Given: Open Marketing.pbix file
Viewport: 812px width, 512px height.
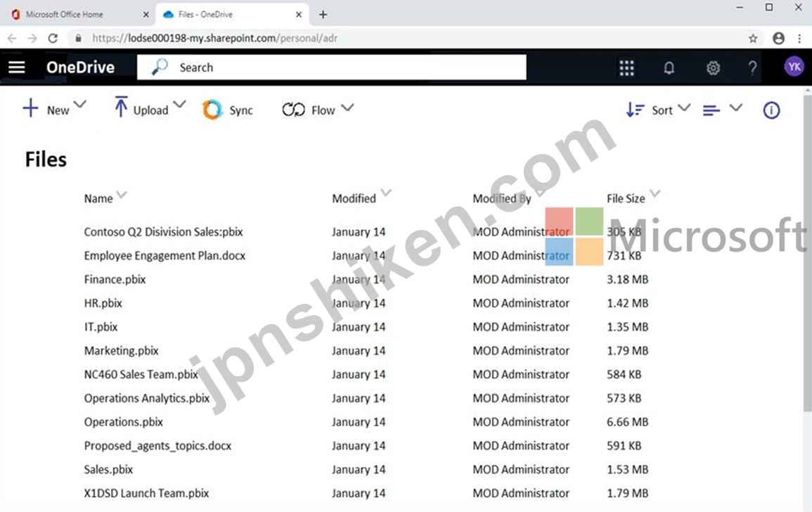Looking at the screenshot, I should (121, 351).
